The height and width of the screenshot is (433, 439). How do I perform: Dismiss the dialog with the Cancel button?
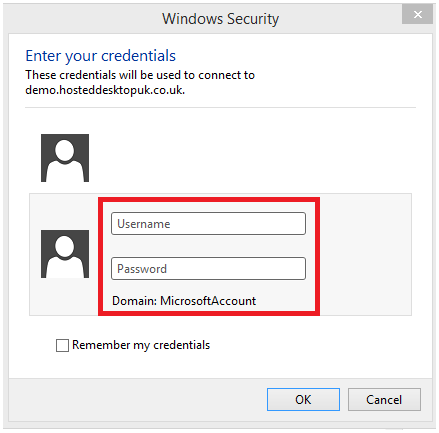click(384, 399)
